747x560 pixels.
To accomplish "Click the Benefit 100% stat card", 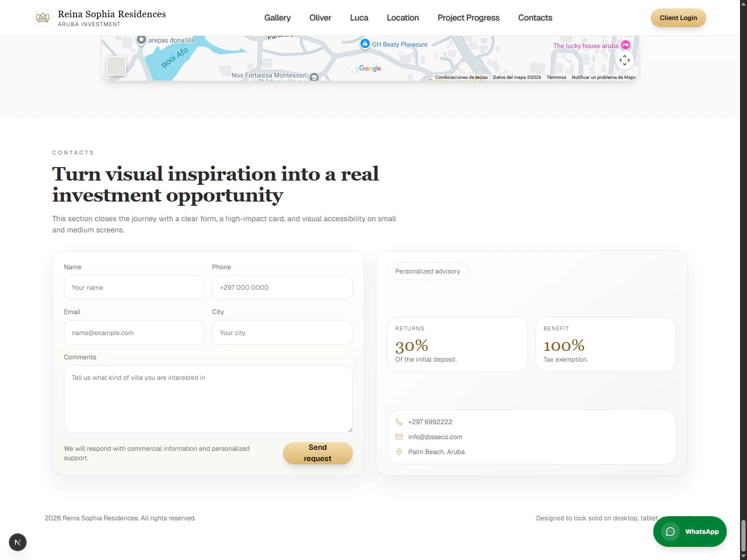I will [x=606, y=344].
